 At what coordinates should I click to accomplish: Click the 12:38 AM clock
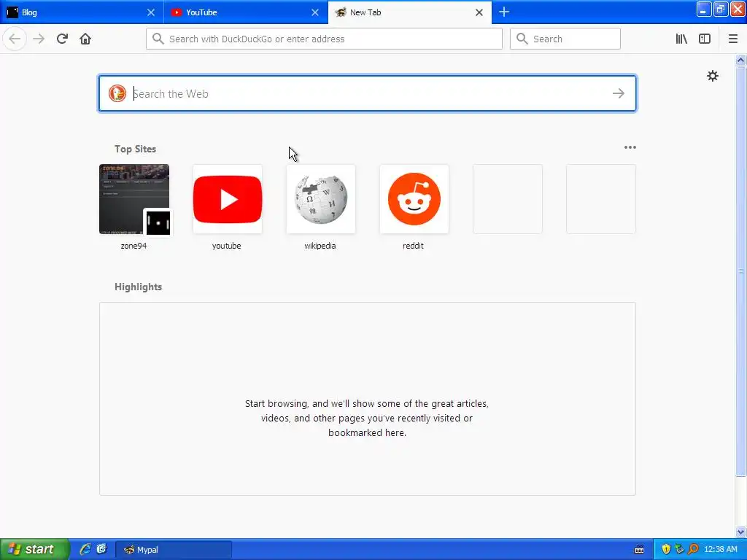[x=720, y=550]
